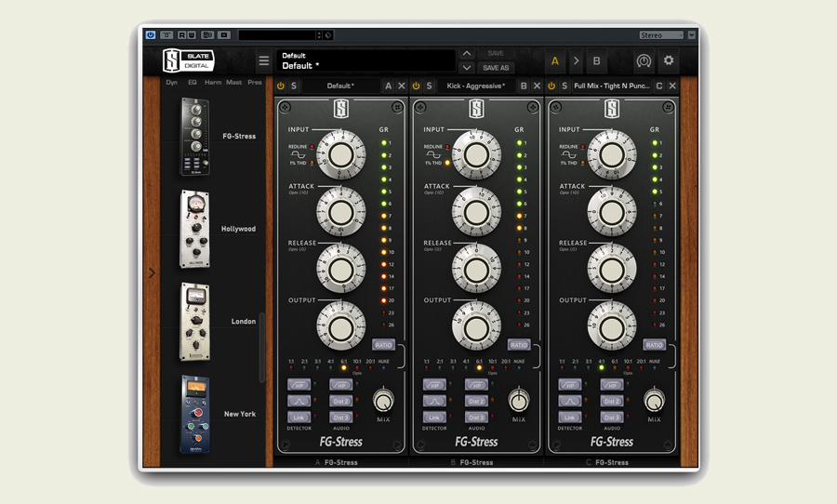
Task: Click the SAVE AS button
Action: 496,68
